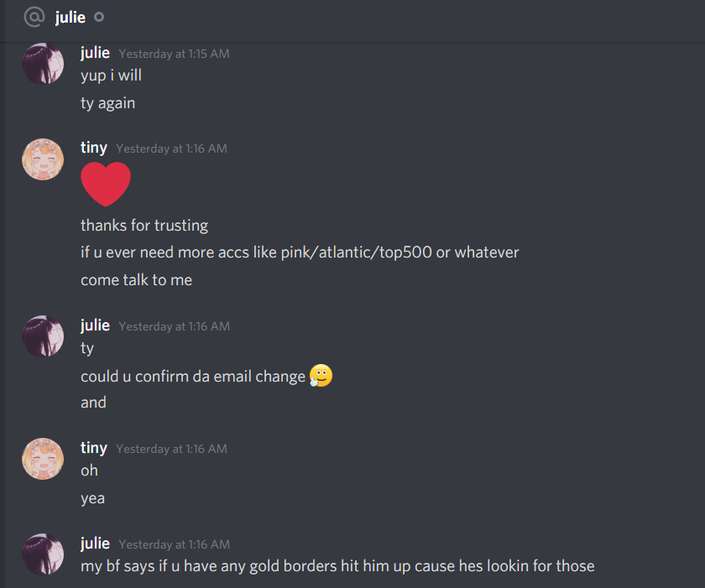Click the gold borders message text
Viewport: 705px width, 588px height.
point(337,566)
